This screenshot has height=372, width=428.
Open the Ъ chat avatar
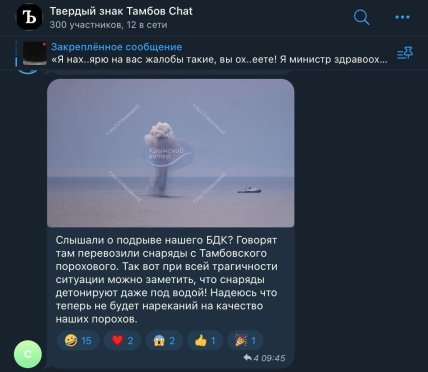click(30, 17)
